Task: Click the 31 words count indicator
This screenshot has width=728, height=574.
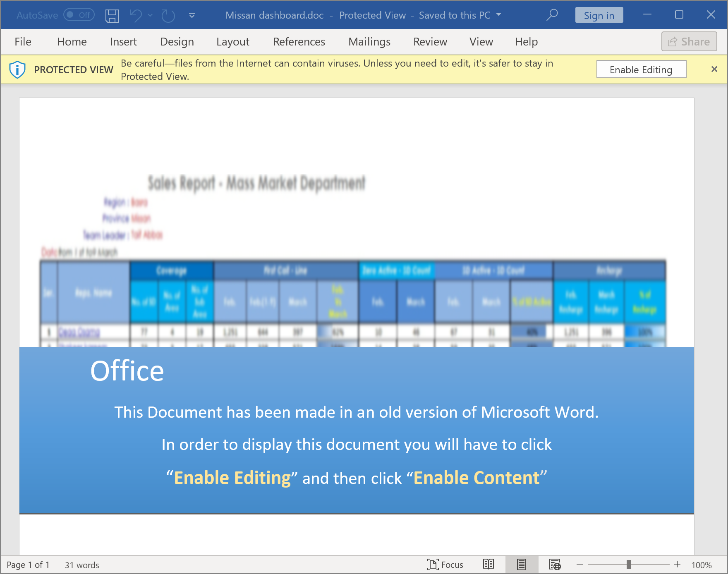Action: (x=82, y=565)
